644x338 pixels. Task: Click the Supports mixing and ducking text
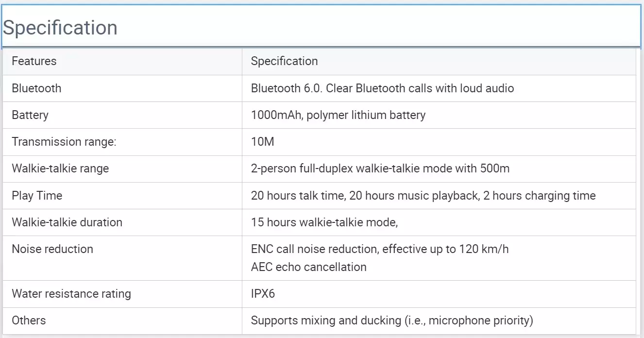[x=392, y=321]
